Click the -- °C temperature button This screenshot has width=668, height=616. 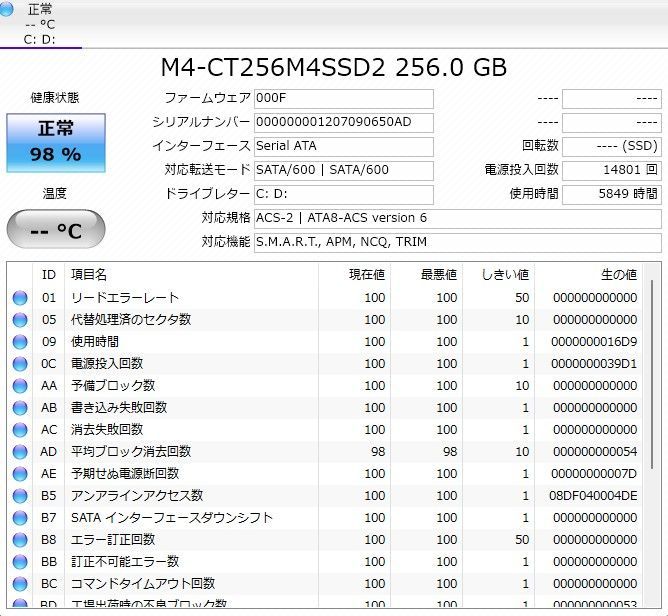(x=56, y=229)
